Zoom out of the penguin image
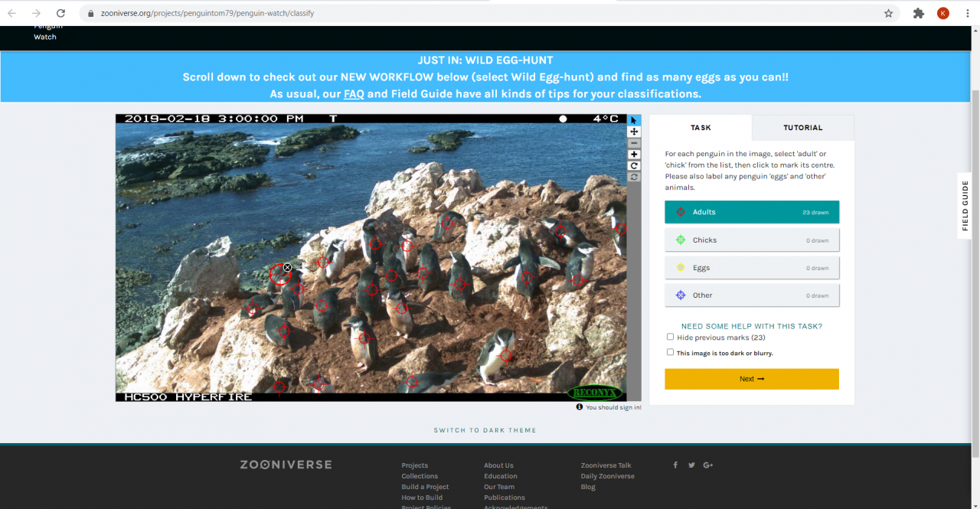 [x=634, y=143]
